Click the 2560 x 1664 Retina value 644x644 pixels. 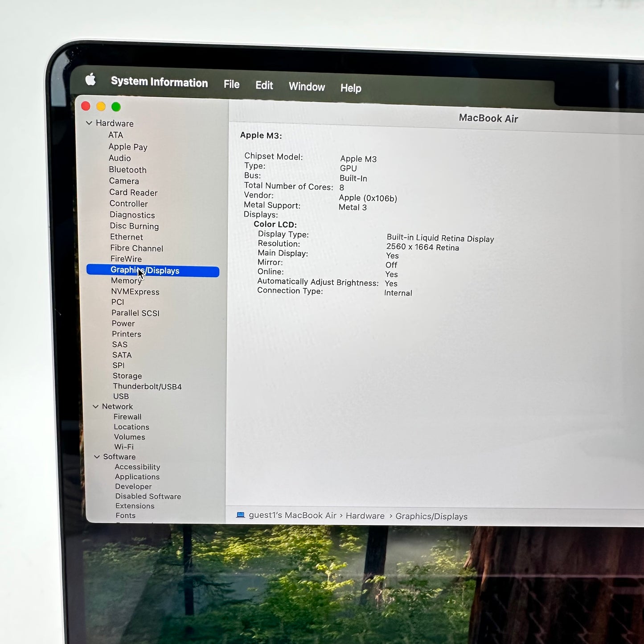(422, 247)
